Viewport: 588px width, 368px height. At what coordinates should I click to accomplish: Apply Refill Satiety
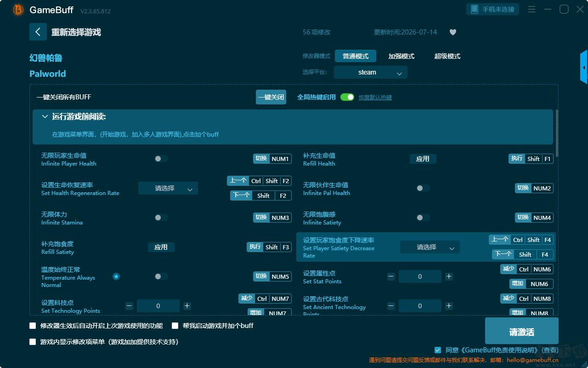coord(161,247)
